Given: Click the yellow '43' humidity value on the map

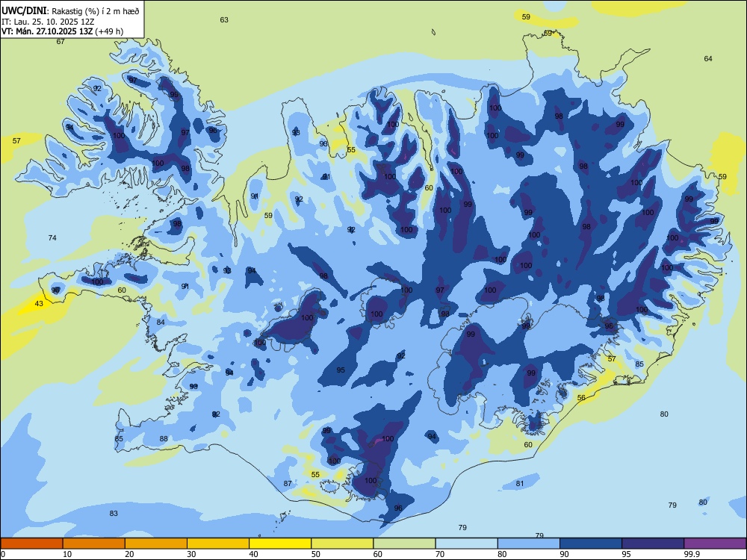Looking at the screenshot, I should click(39, 304).
